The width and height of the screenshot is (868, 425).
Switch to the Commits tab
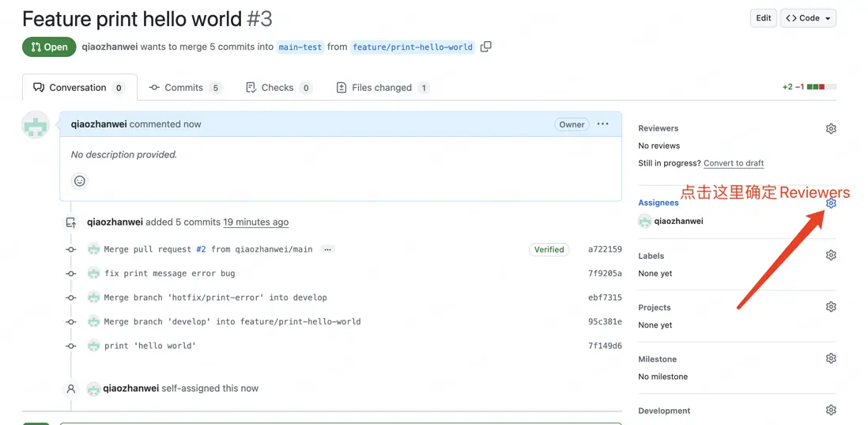point(186,88)
